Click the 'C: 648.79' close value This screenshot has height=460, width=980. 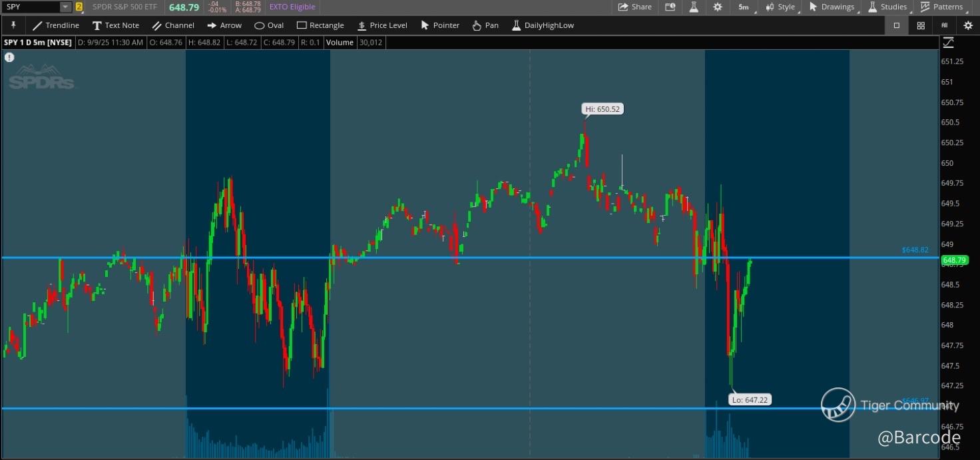(280, 43)
